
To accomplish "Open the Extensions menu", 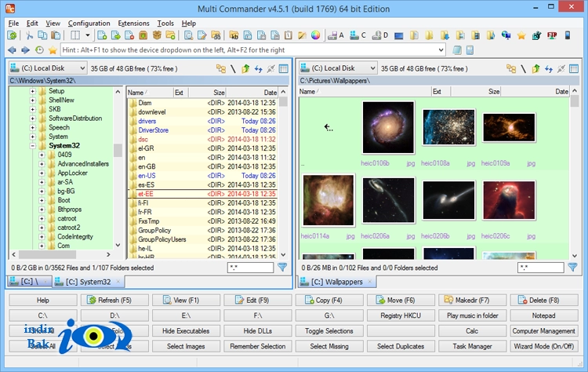I will click(x=133, y=24).
